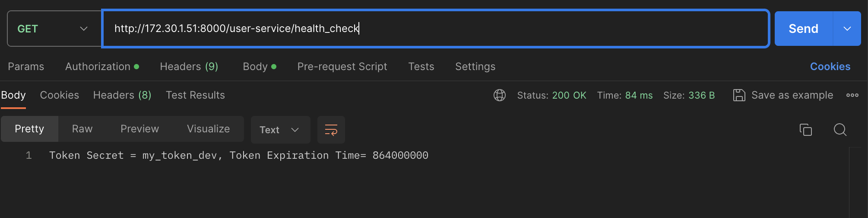
Task: Open the three-dots more options menu
Action: coord(852,95)
